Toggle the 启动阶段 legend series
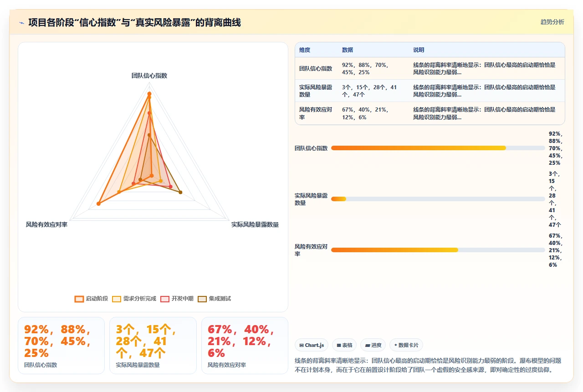 92,299
